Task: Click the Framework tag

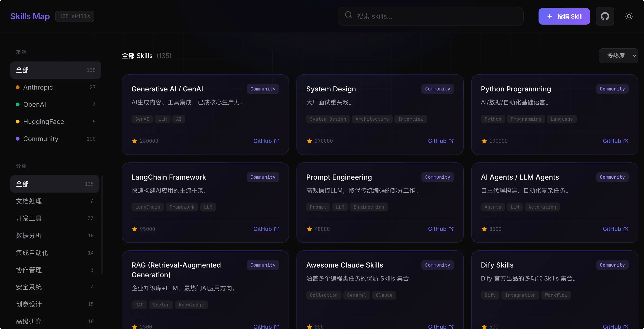Action: [182, 207]
